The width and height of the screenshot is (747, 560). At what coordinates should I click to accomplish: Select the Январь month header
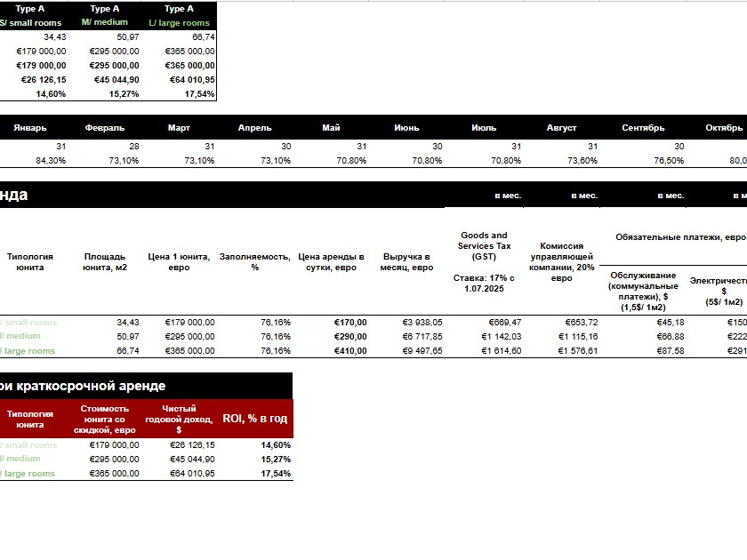click(x=30, y=128)
